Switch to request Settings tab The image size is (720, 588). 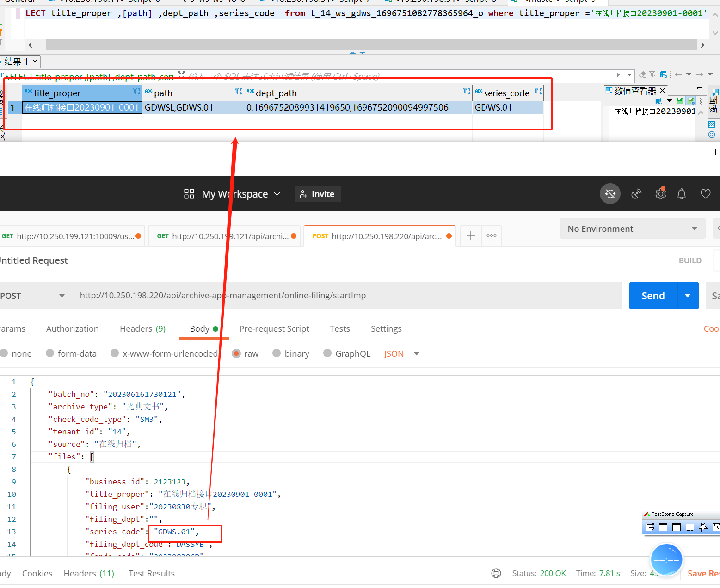(386, 328)
